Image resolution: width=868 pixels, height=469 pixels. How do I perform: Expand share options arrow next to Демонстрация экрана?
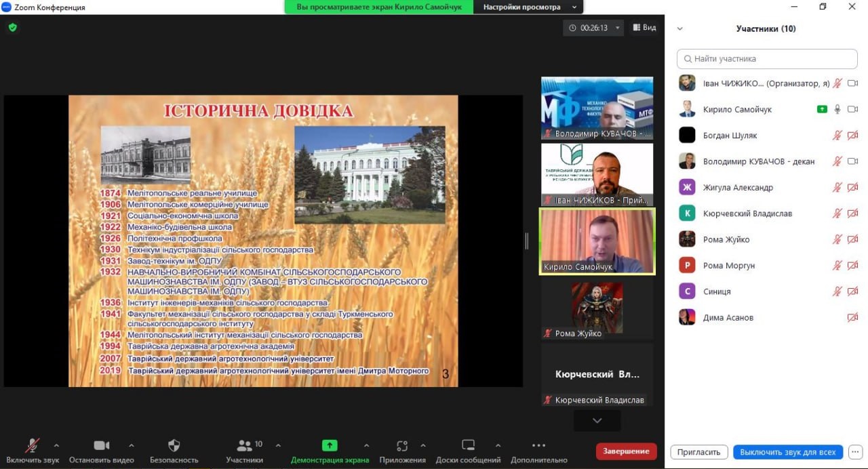[367, 445]
